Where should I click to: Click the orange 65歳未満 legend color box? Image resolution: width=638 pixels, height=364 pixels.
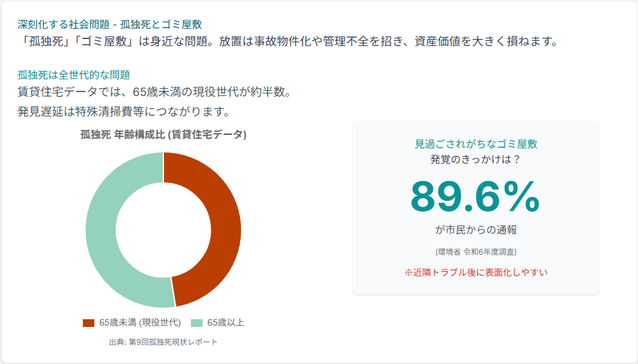point(88,322)
